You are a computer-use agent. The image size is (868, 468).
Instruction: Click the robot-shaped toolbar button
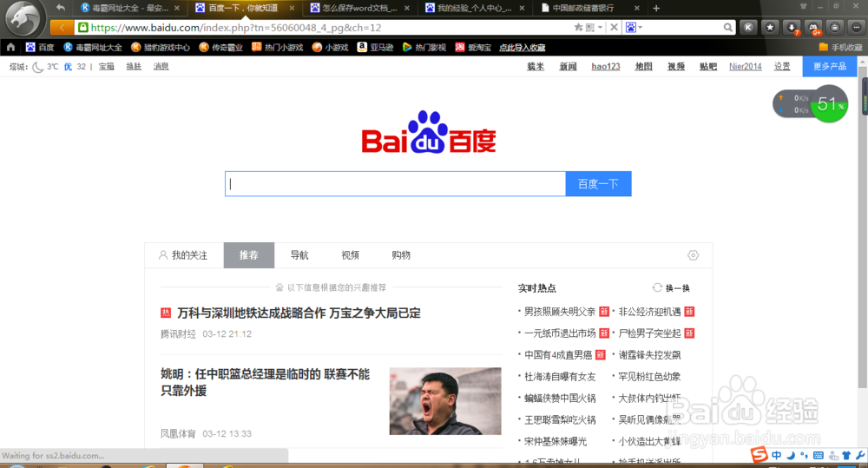pos(835,27)
